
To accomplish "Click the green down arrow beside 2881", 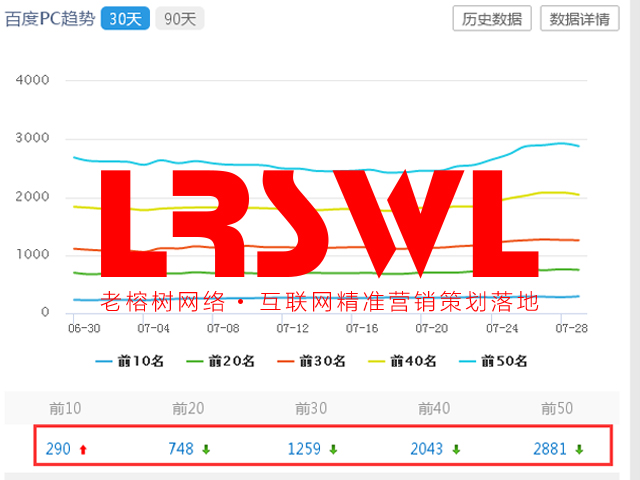I will pyautogui.click(x=579, y=450).
